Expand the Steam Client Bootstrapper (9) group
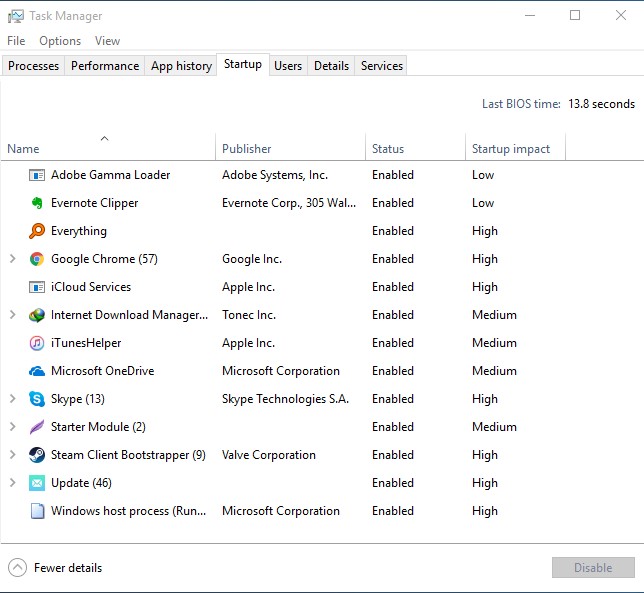 tap(13, 455)
